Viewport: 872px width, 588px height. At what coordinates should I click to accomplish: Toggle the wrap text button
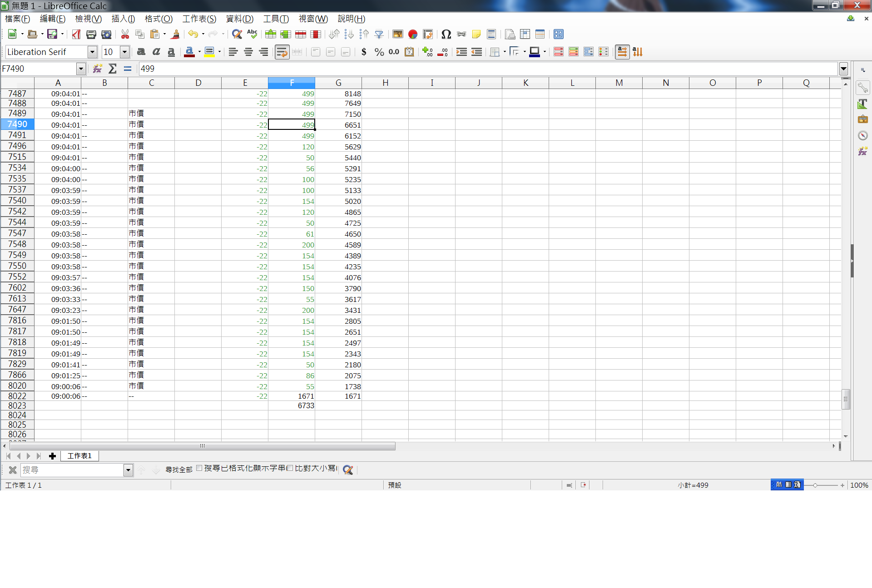[x=282, y=52]
